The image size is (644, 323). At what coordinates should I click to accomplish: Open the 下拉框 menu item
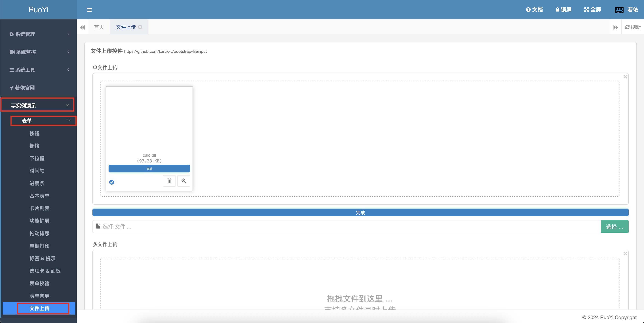point(37,158)
